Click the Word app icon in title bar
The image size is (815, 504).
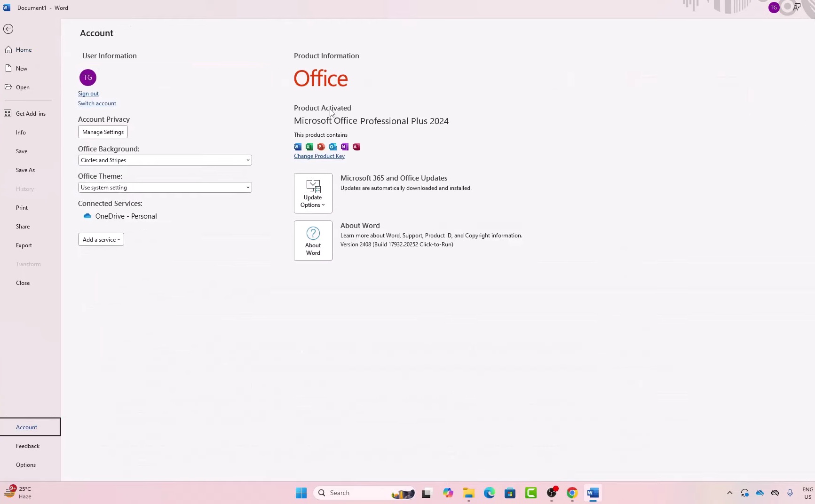coord(7,8)
